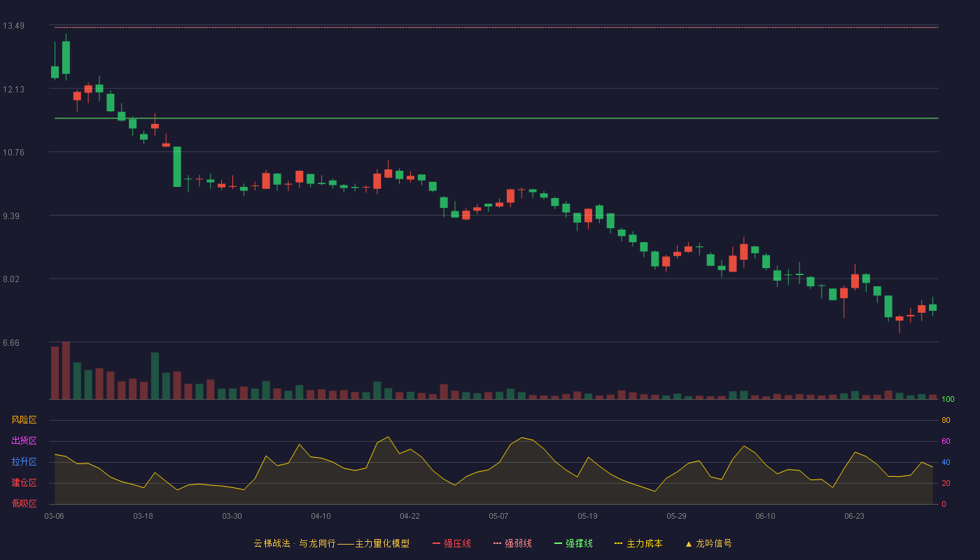Click the 风险区 zone label
Image resolution: width=980 pixels, height=560 pixels.
click(x=24, y=420)
